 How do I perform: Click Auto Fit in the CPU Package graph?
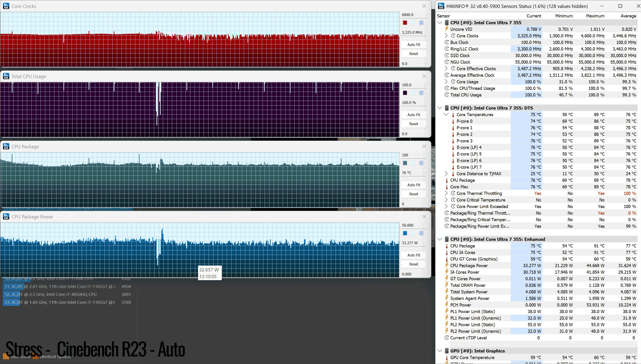pyautogui.click(x=414, y=185)
